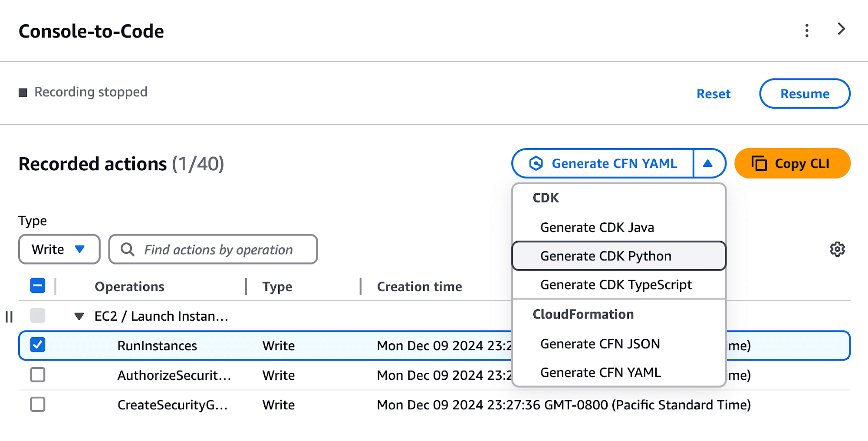Image resolution: width=868 pixels, height=441 pixels.
Task: Click the CDK section header in dropdown
Action: pos(546,198)
